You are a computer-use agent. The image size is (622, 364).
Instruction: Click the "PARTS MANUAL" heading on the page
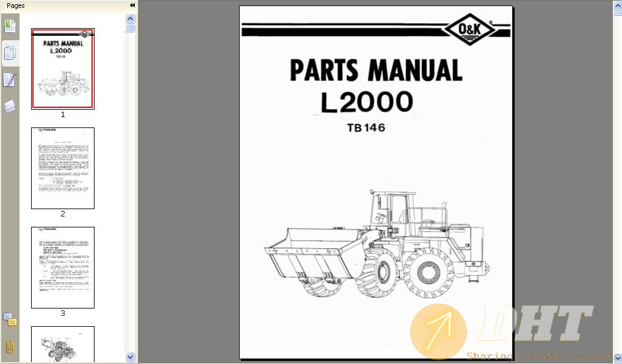376,70
